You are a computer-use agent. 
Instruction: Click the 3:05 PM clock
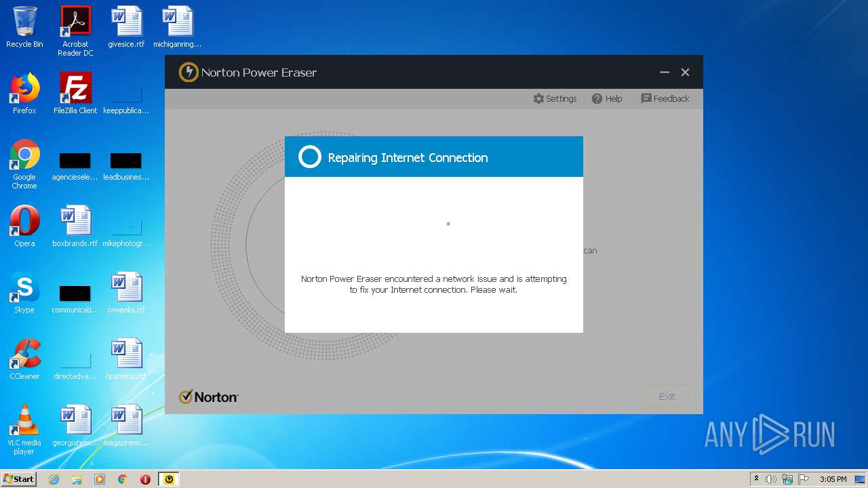tap(833, 479)
